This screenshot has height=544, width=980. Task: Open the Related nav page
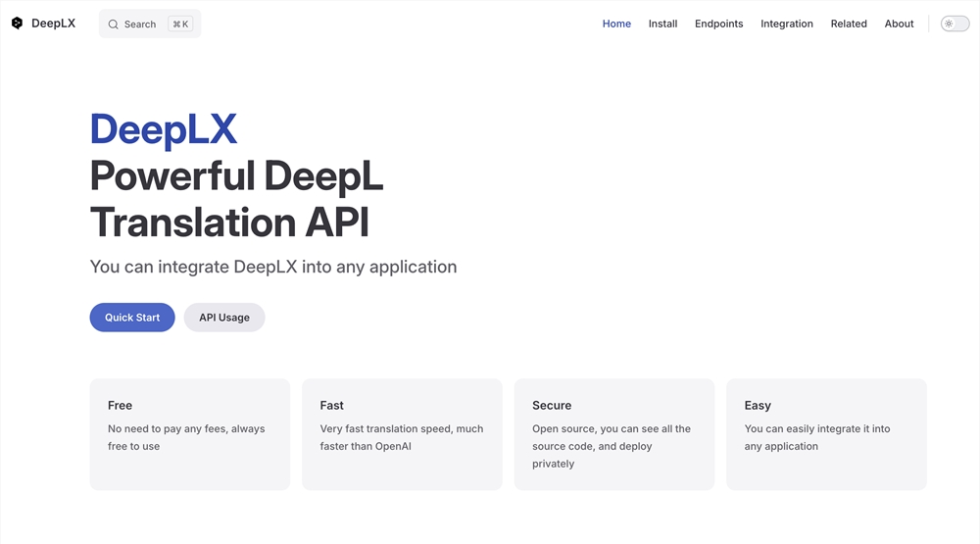pos(848,24)
